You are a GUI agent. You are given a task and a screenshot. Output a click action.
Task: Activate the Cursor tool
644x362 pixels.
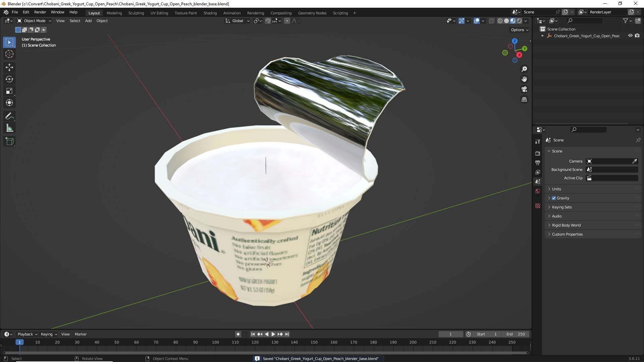coord(9,54)
